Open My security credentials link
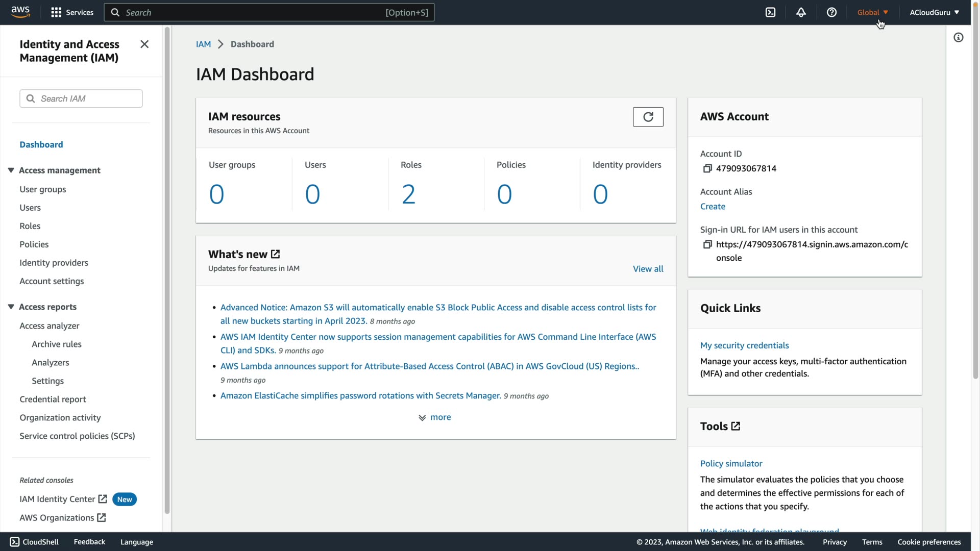The height and width of the screenshot is (551, 980). (x=744, y=345)
